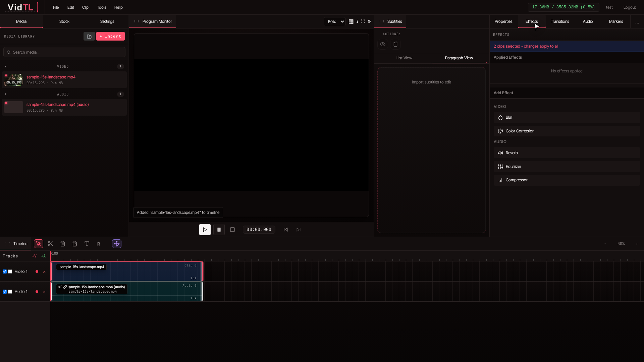
Task: Open the more panels ellipsis menu
Action: click(x=637, y=22)
